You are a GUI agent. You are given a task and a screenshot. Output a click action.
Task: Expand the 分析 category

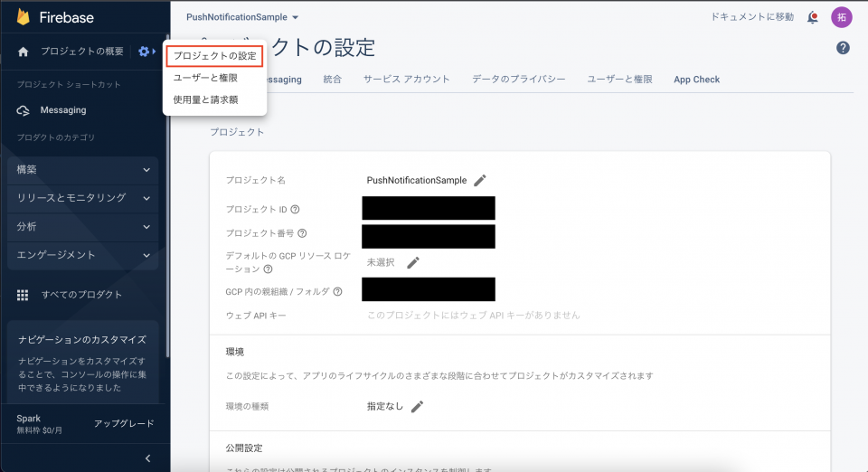(x=83, y=227)
